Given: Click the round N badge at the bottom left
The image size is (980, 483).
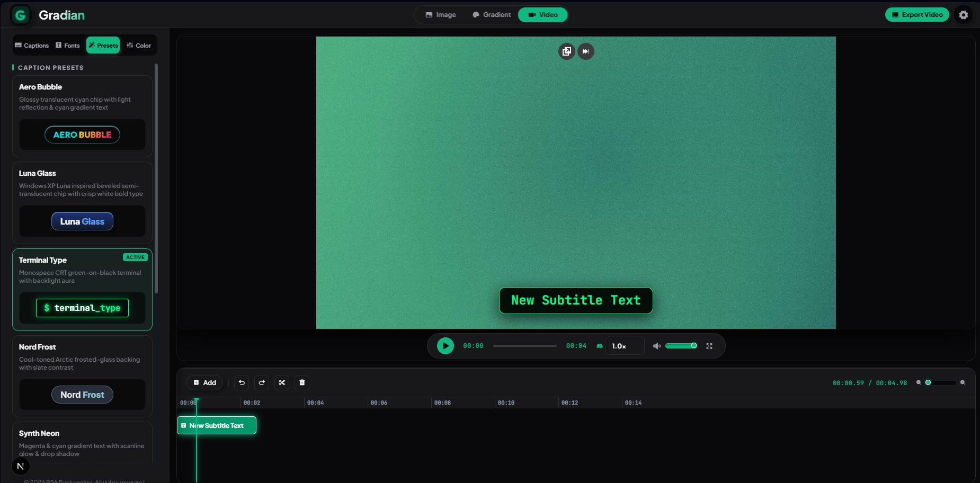Looking at the screenshot, I should coord(21,466).
